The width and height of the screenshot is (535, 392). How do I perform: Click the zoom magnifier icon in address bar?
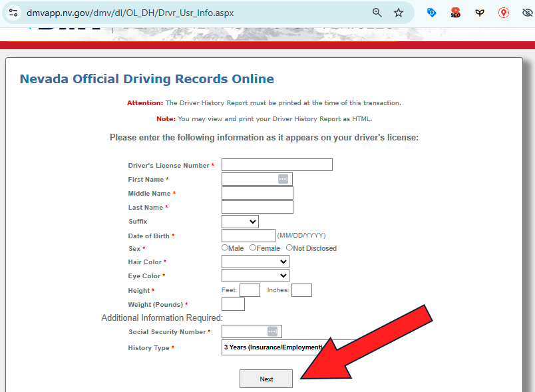(x=377, y=13)
